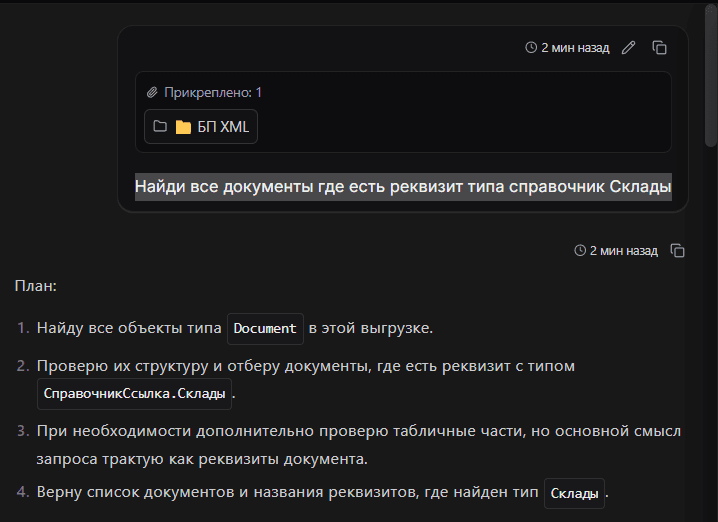Click the paperclip icon next to Прикреплено
Screen dimensions: 718x522
(x=152, y=92)
